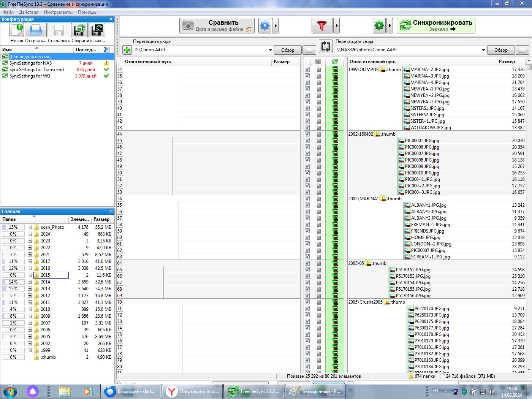Click warning icon for SyncSettings for NAS

pyautogui.click(x=106, y=63)
